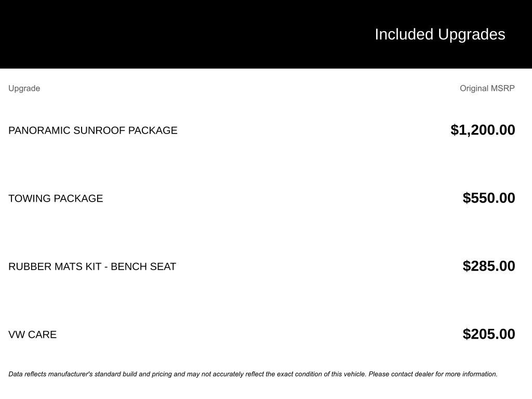532x399 pixels.
Task: Click the word "PANORAMIC" in the first row
Action: point(39,130)
